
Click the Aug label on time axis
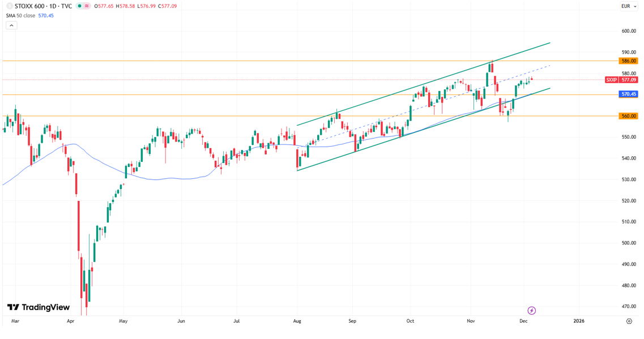point(297,321)
